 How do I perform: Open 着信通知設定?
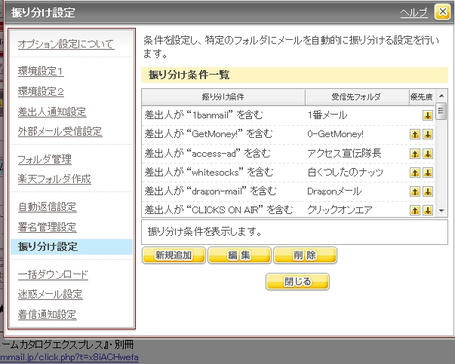point(47,314)
